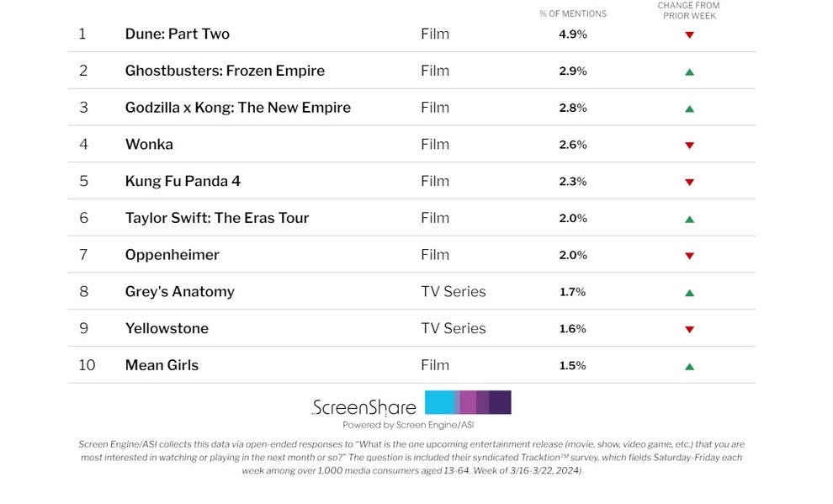
Task: Click the TV Series label for Yellowstone
Action: click(x=454, y=329)
